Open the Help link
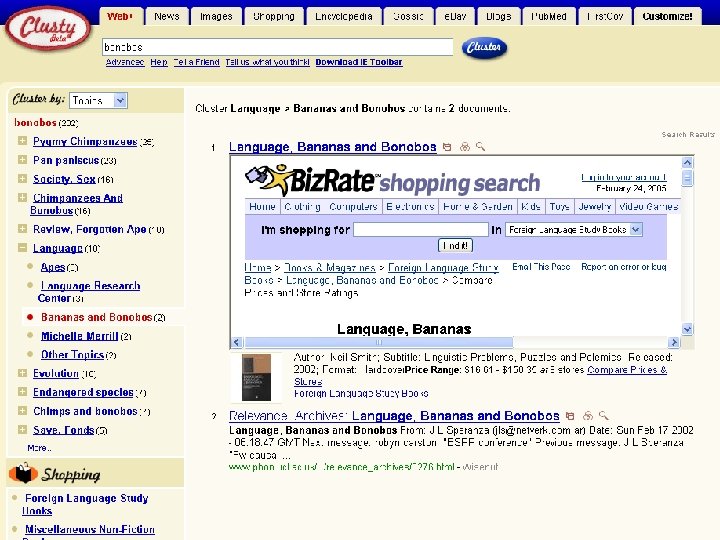Image resolution: width=720 pixels, height=540 pixels. (x=159, y=62)
